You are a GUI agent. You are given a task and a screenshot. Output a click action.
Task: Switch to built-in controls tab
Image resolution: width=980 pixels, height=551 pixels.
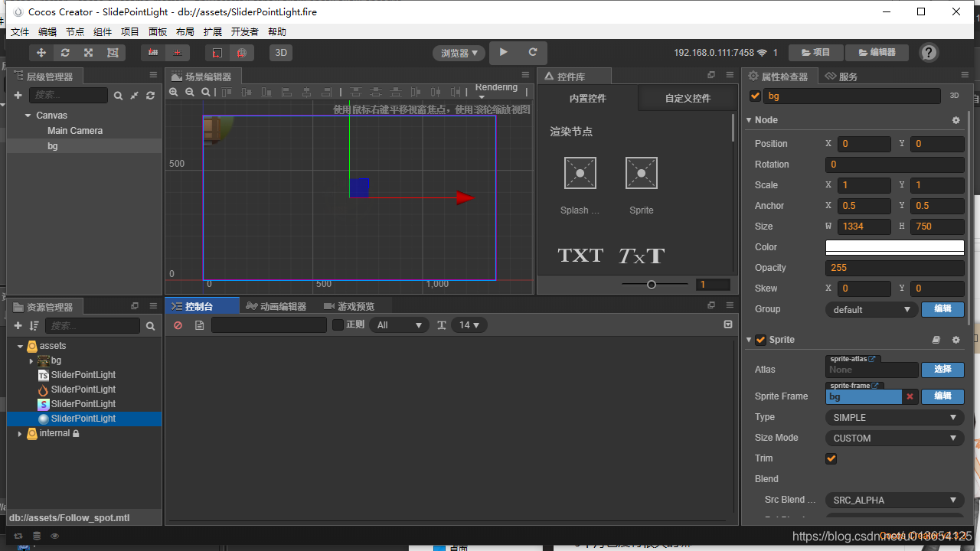588,99
